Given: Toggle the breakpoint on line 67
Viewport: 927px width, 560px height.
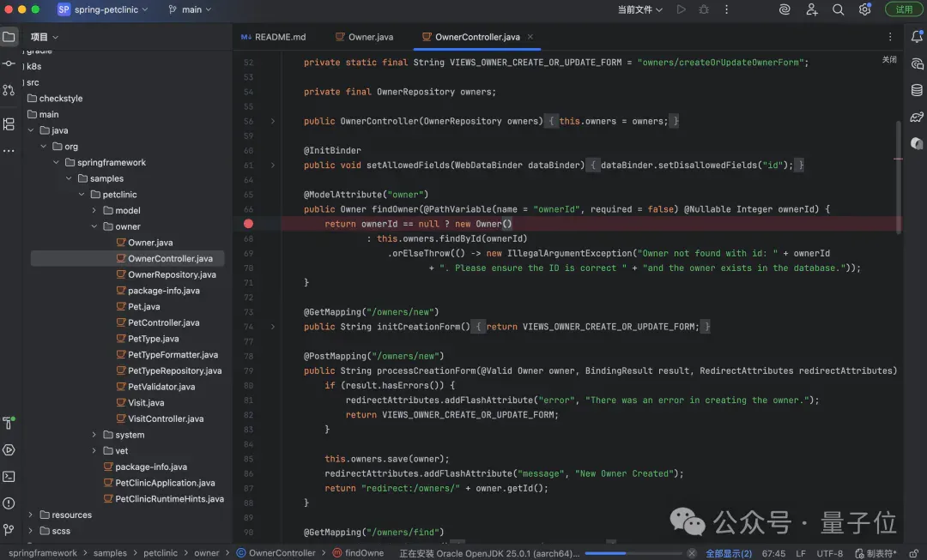Looking at the screenshot, I should click(248, 224).
